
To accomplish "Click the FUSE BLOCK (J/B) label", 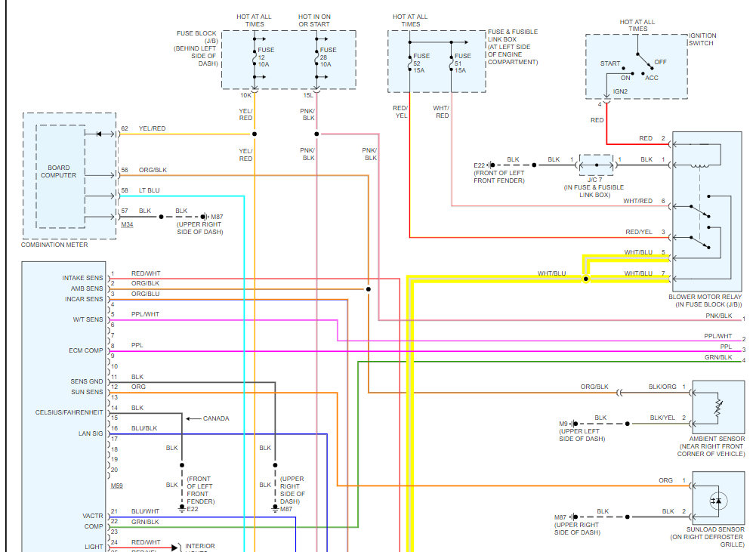I will click(196, 37).
